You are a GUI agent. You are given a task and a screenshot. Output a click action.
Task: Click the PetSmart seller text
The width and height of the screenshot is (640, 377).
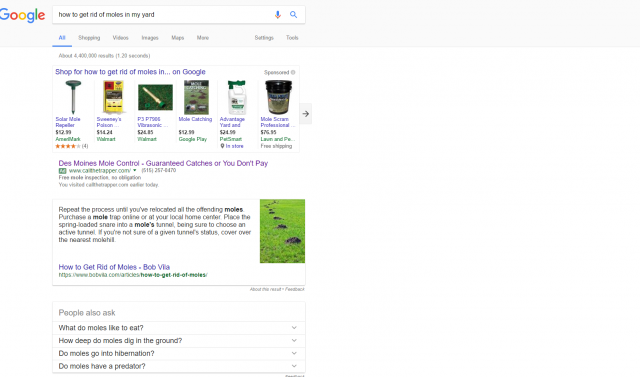pos(231,140)
